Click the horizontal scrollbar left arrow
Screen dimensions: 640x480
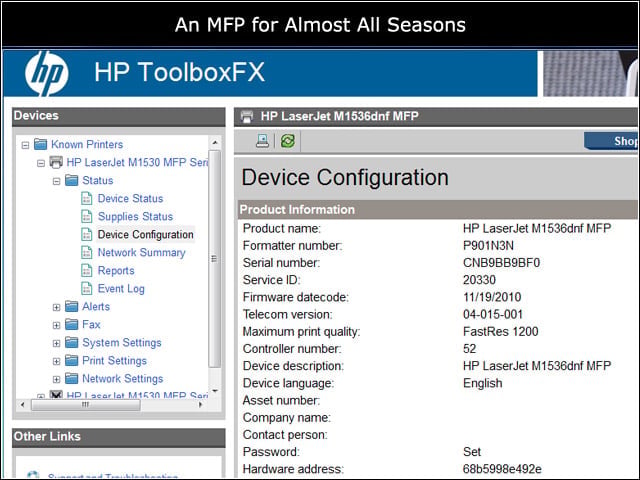point(23,405)
